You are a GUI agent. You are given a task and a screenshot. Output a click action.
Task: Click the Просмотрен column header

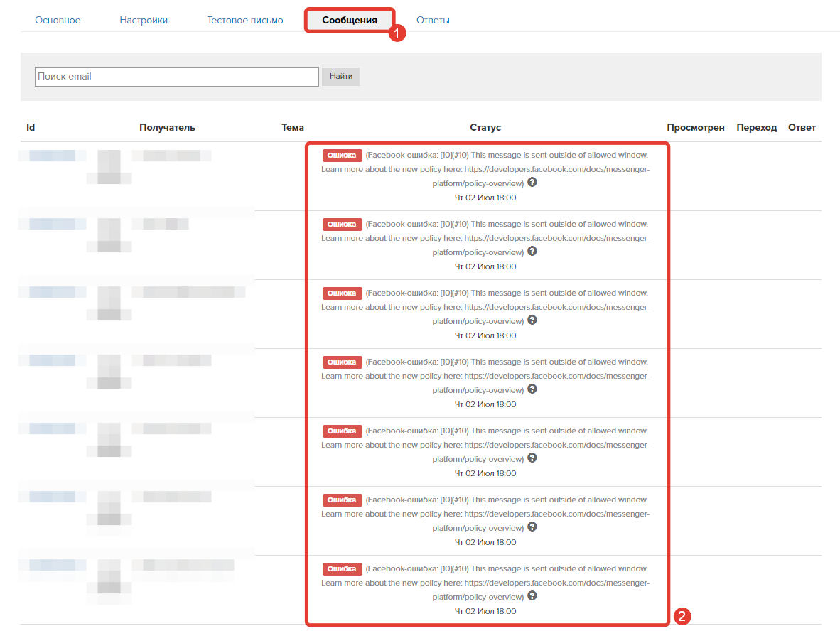click(x=695, y=127)
